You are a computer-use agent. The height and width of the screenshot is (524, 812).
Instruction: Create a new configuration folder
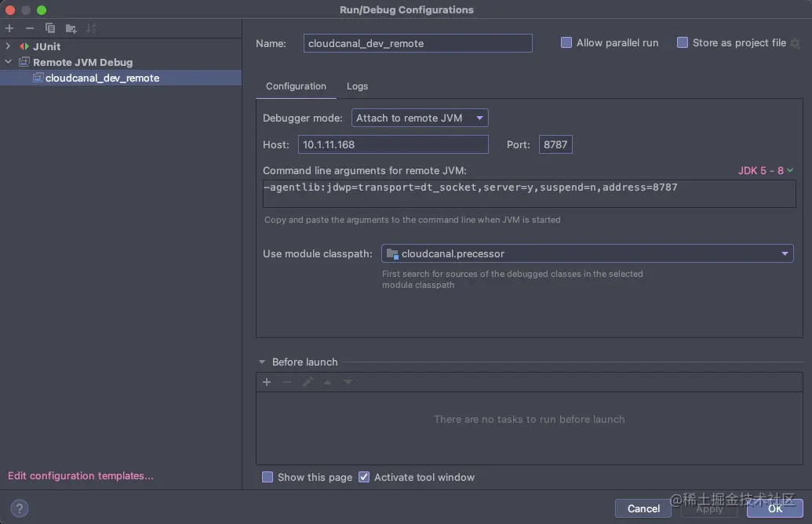click(71, 28)
